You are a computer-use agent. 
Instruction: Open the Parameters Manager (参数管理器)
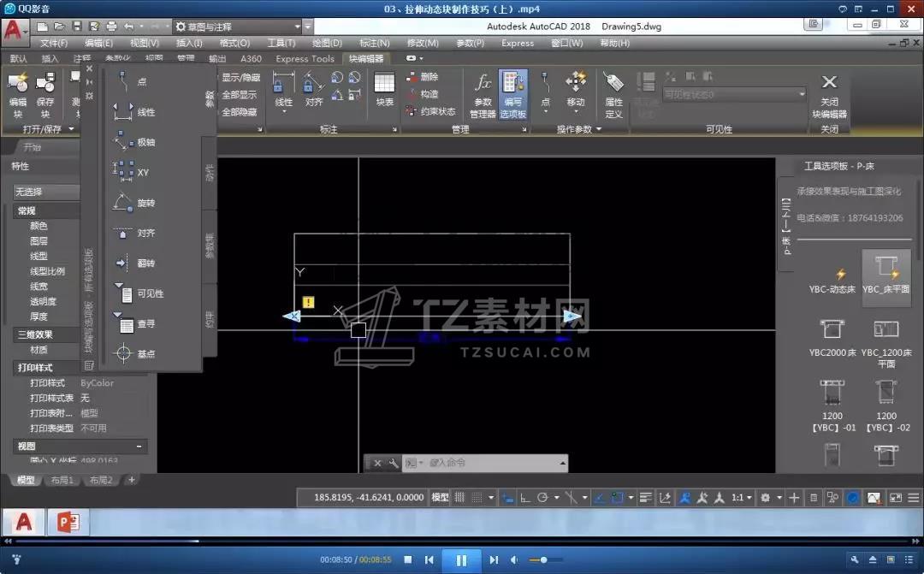pos(483,84)
